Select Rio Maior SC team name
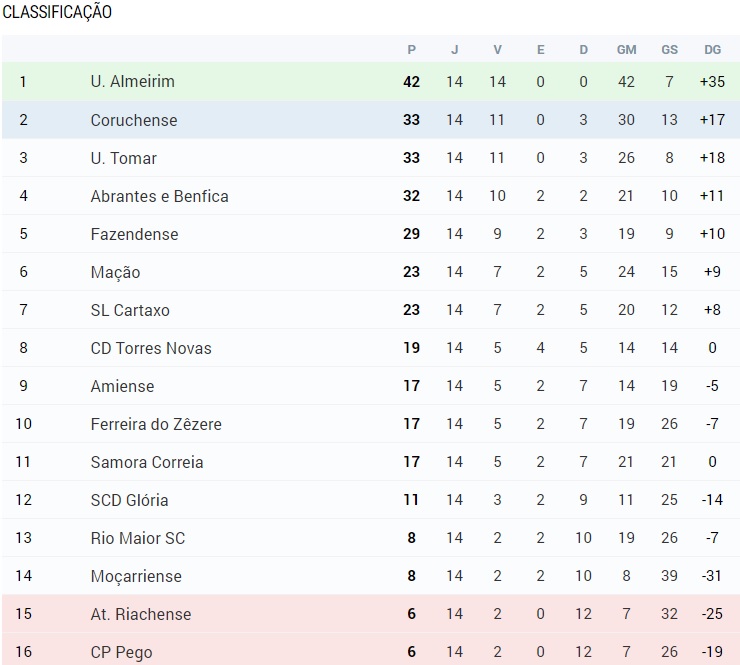This screenshot has width=740, height=665. (137, 538)
